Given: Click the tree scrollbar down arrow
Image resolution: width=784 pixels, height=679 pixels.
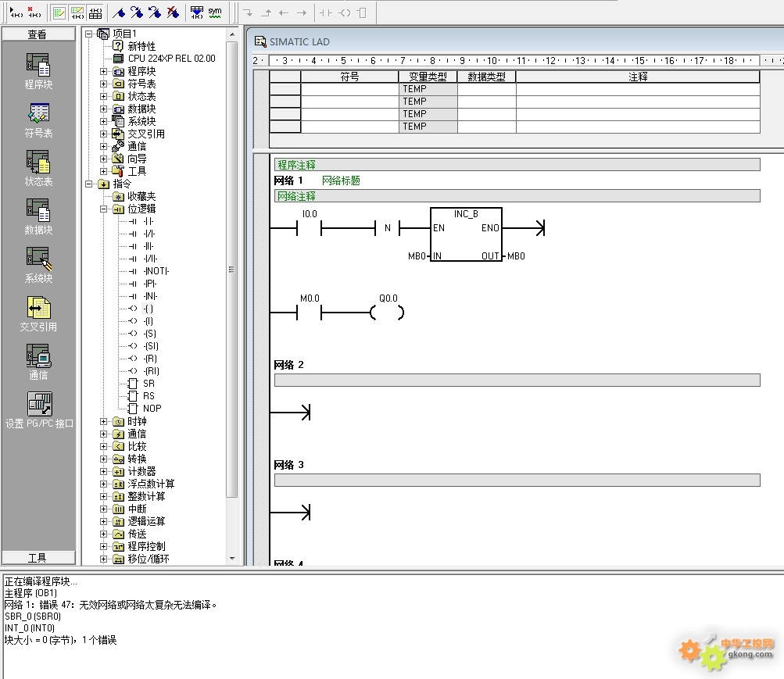Looking at the screenshot, I should pos(232,559).
